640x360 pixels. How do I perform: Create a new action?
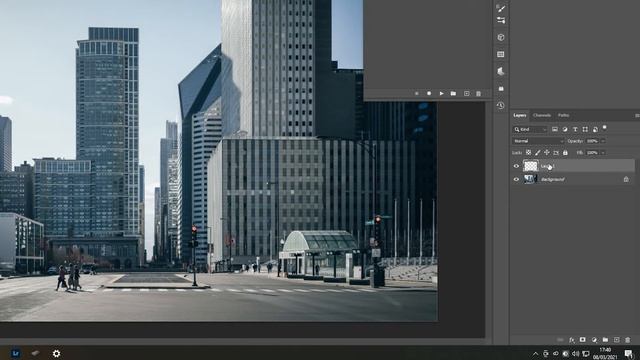pyautogui.click(x=467, y=93)
